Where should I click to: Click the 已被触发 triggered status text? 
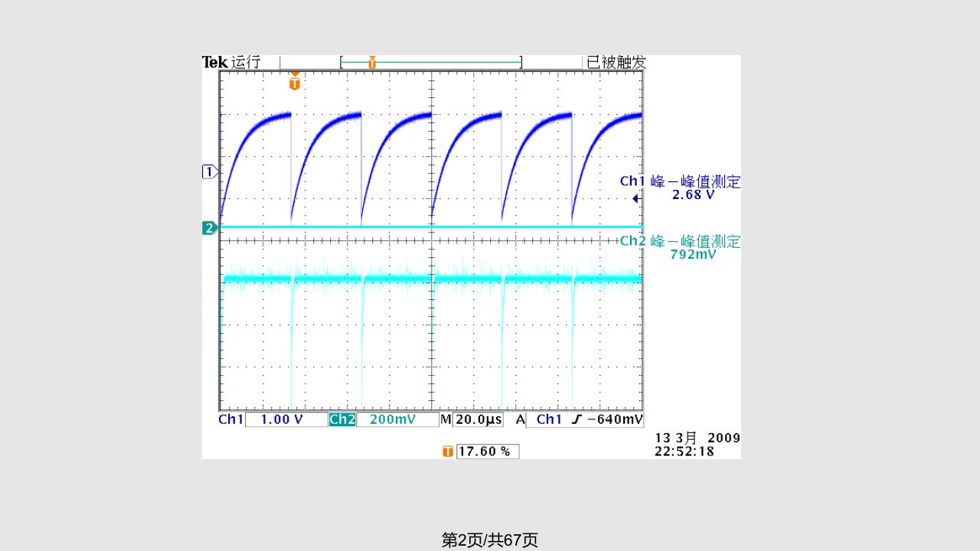616,63
